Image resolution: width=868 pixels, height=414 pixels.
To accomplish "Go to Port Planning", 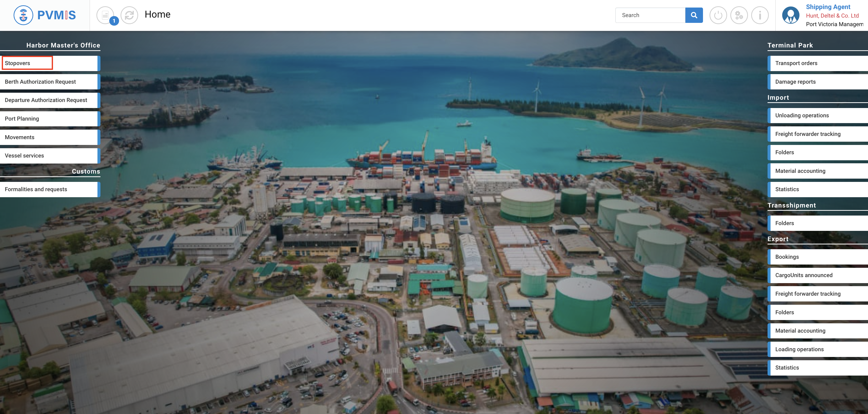I will 22,119.
